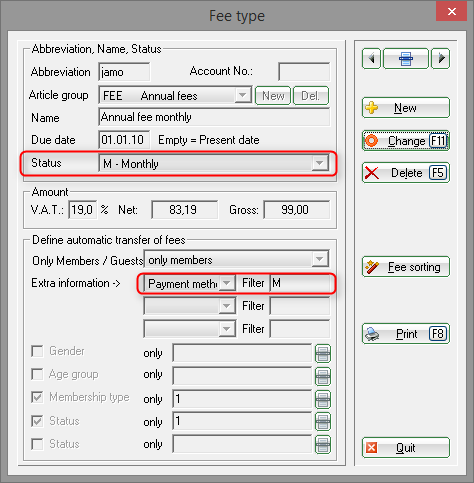This screenshot has width=474, height=483.
Task: Go to previous fee type record arrow
Action: [371, 59]
